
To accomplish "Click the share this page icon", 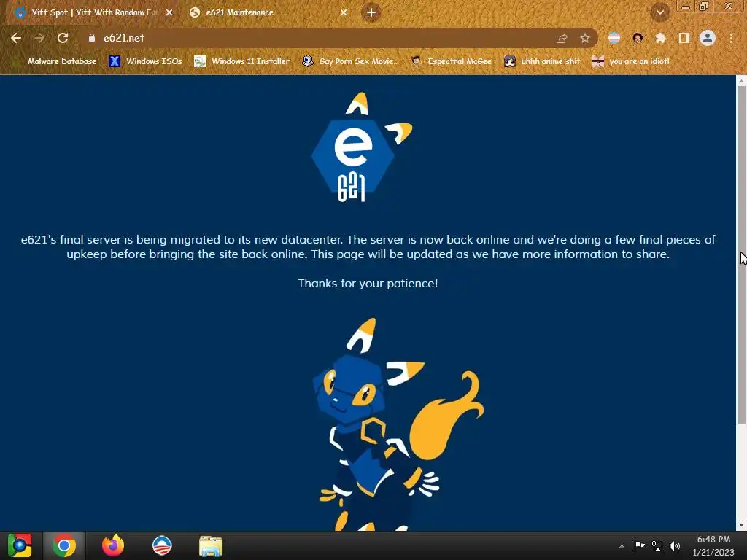I will tap(562, 39).
